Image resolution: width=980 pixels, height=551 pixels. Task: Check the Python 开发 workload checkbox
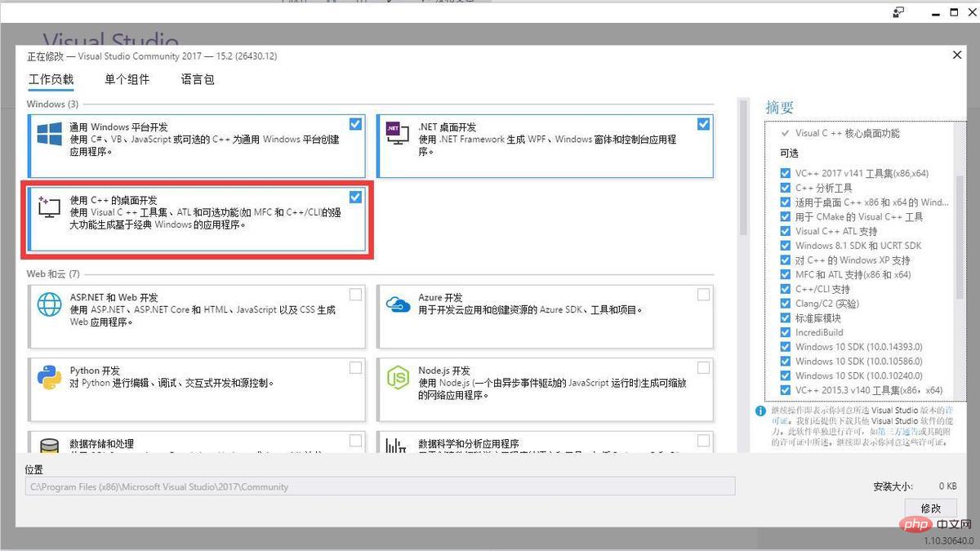355,368
